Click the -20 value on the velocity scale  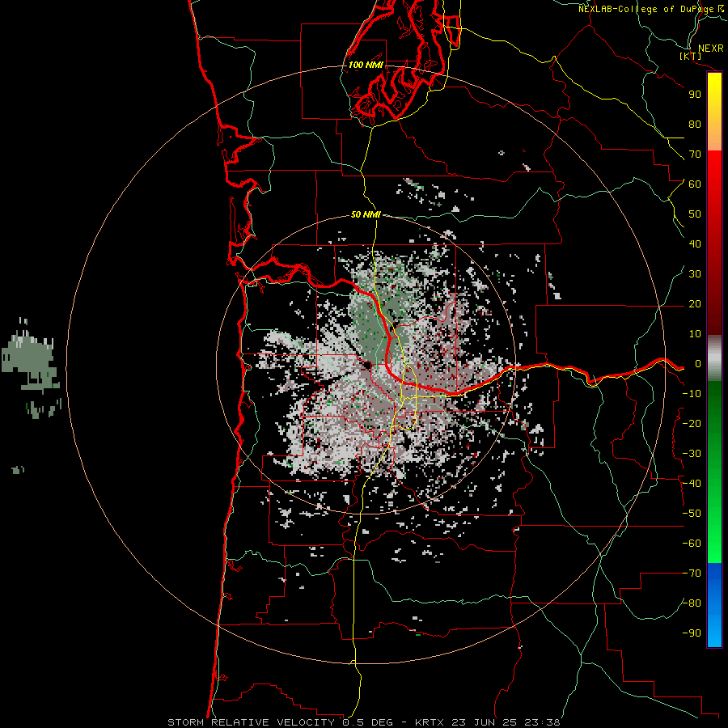[x=692, y=423]
